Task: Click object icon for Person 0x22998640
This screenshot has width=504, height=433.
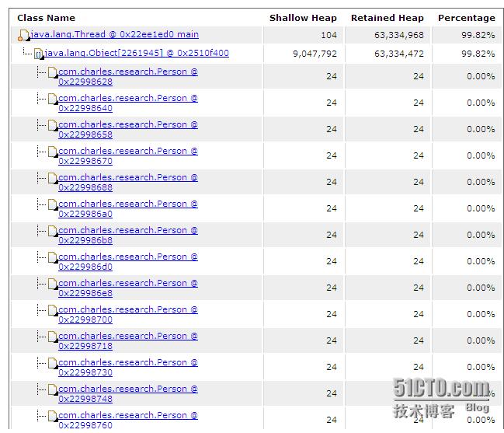Action: pyautogui.click(x=53, y=99)
